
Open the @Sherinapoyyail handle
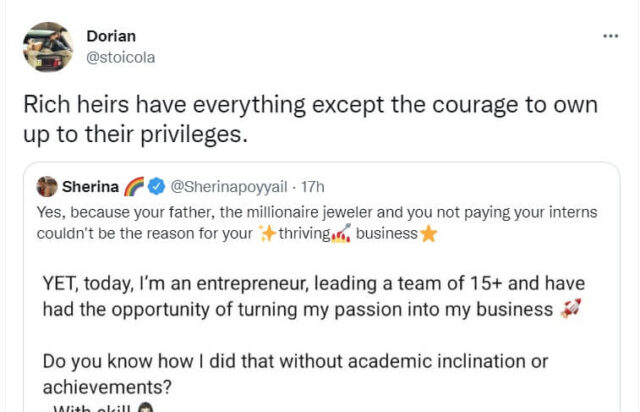229,186
